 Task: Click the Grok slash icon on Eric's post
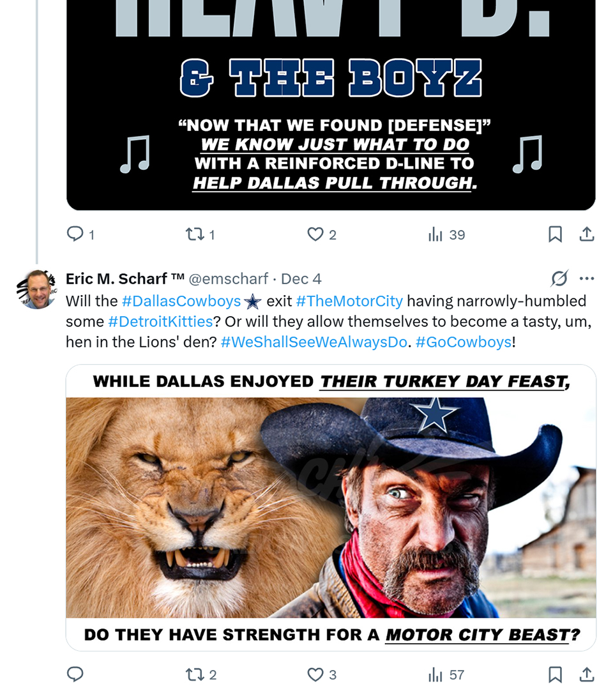click(x=559, y=278)
